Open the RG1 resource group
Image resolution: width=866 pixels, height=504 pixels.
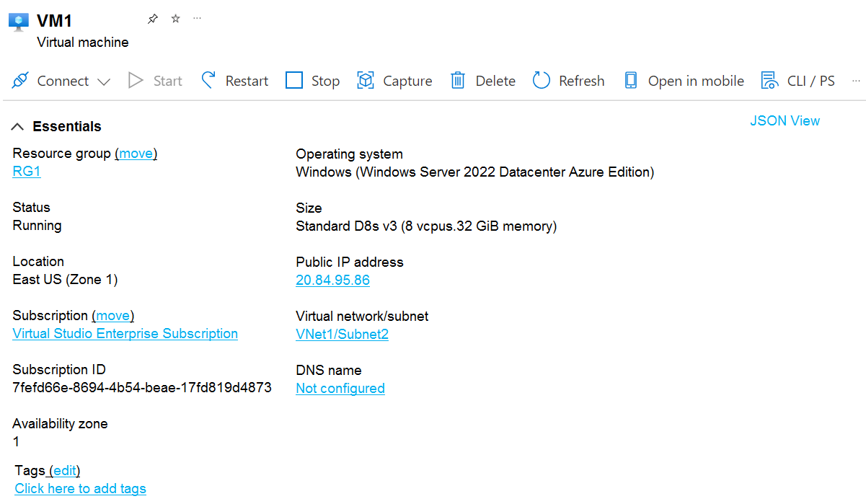tap(27, 172)
